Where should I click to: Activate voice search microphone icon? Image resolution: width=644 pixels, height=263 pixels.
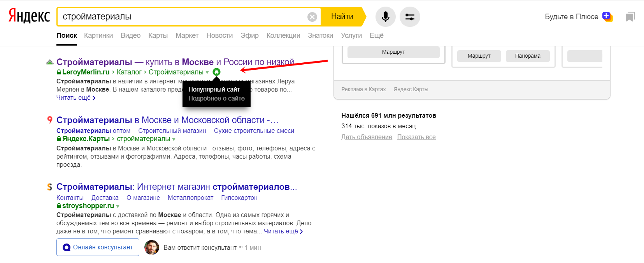(385, 17)
